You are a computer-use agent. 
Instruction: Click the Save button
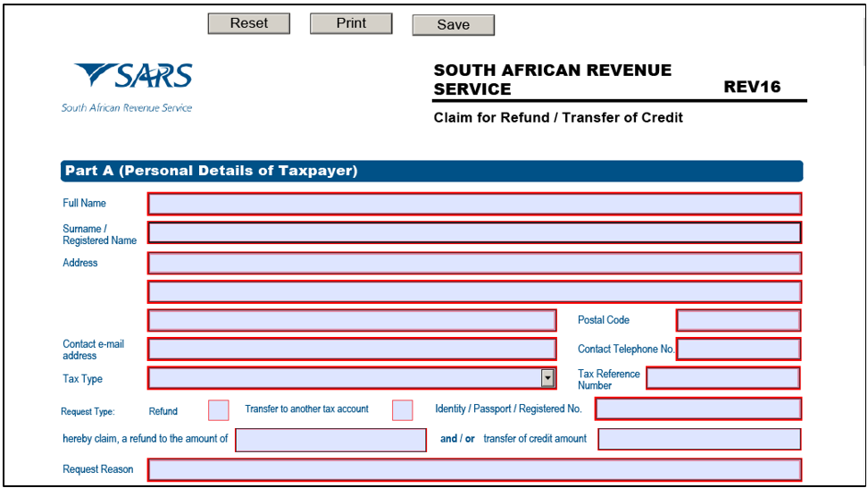coord(453,25)
